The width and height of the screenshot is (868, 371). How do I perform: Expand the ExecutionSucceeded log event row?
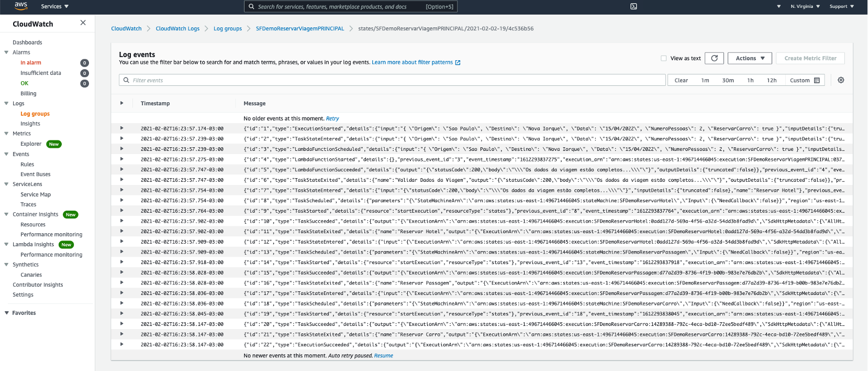point(121,344)
